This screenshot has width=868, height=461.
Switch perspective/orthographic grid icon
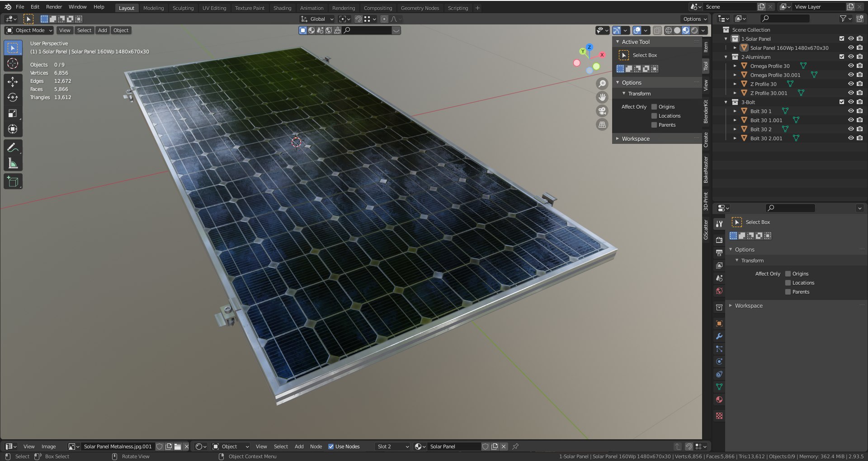click(x=602, y=124)
